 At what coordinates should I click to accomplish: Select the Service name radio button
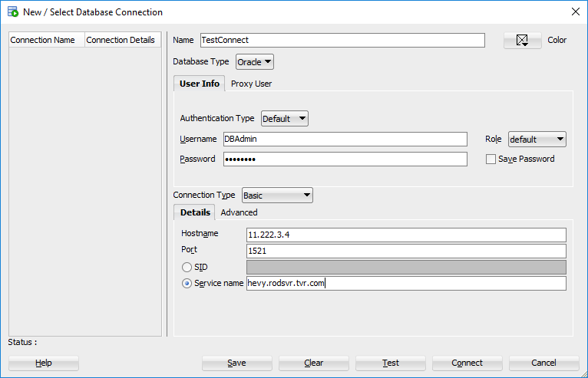pyautogui.click(x=187, y=284)
